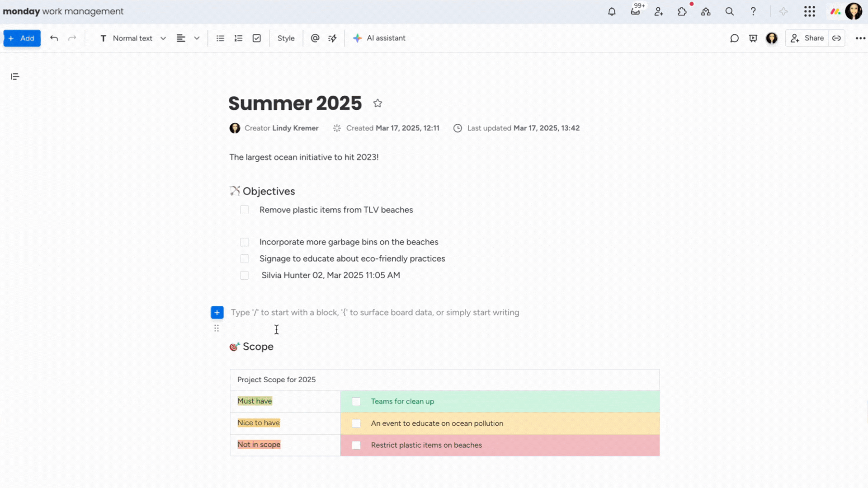
Task: Click the @ mention icon
Action: pyautogui.click(x=315, y=38)
